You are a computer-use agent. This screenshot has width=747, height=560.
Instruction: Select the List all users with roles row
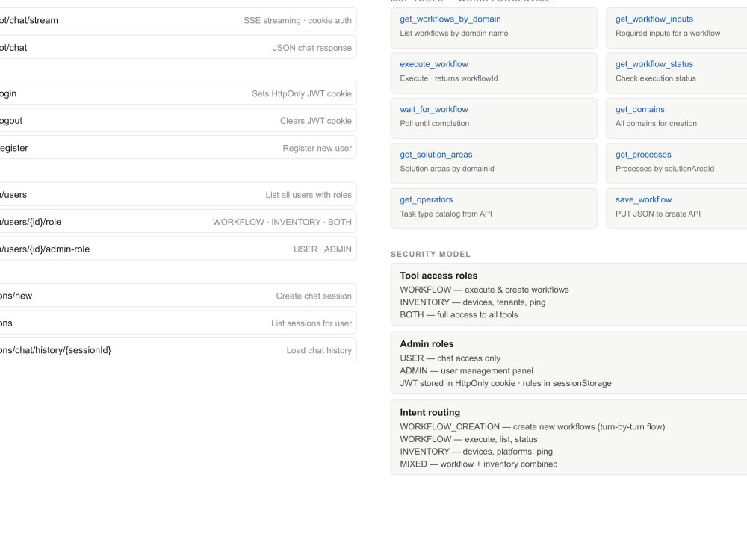pyautogui.click(x=178, y=194)
